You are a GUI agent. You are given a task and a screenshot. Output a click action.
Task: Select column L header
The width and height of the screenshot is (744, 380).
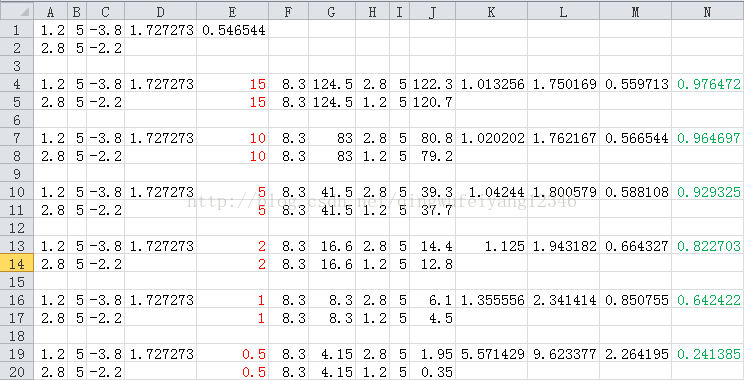click(x=563, y=11)
